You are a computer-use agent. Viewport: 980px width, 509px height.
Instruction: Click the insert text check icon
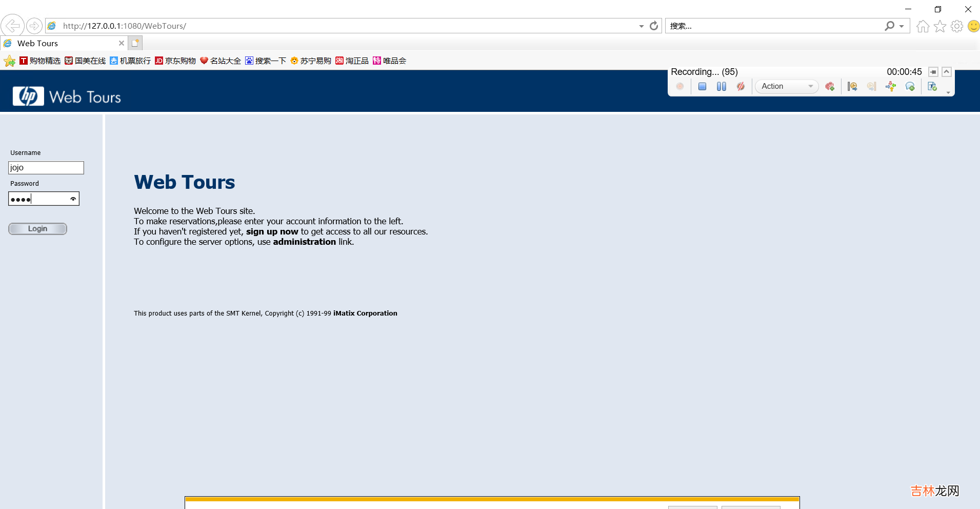pos(932,87)
